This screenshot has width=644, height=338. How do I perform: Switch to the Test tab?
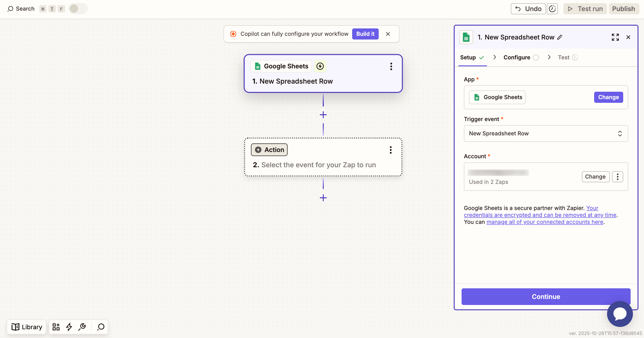(x=564, y=57)
